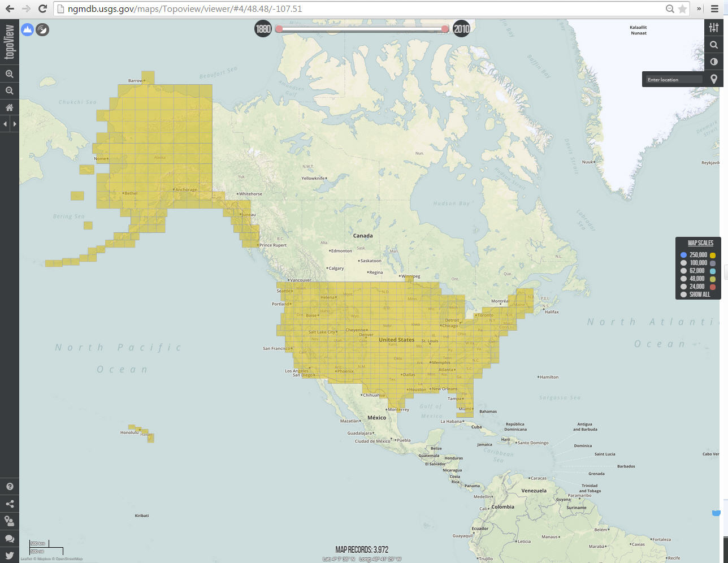Click the zoom in magnifier icon
This screenshot has height=563, width=728.
[10, 74]
